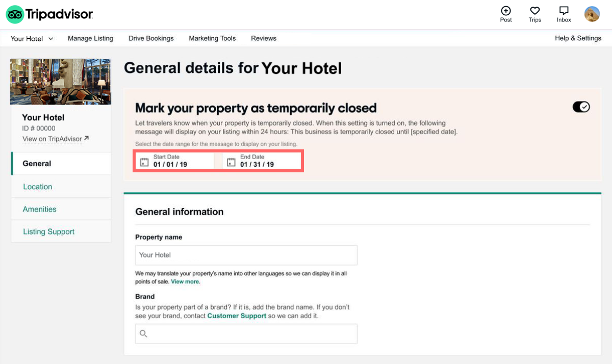Toggle off temporarily closed status
Viewport: 612px width, 364px height.
click(581, 107)
